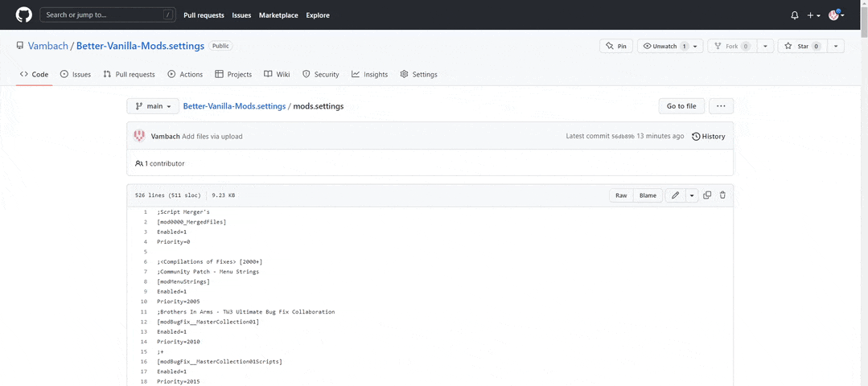This screenshot has height=386, width=868.
Task: Open Better-Vanilla-Mods.settings breadcrumb link
Action: (x=234, y=106)
